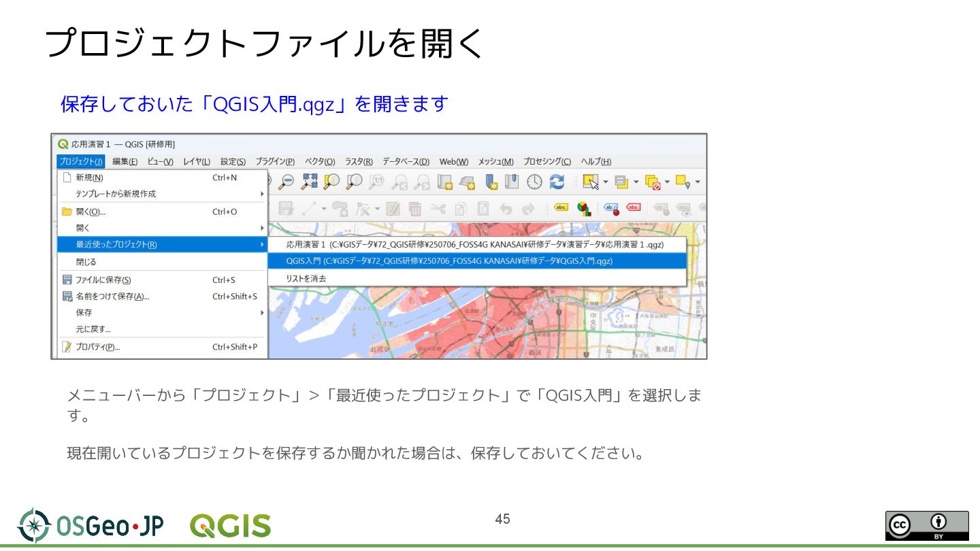980x551 pixels.
Task: Click the Redo arrow icon
Action: 528,210
